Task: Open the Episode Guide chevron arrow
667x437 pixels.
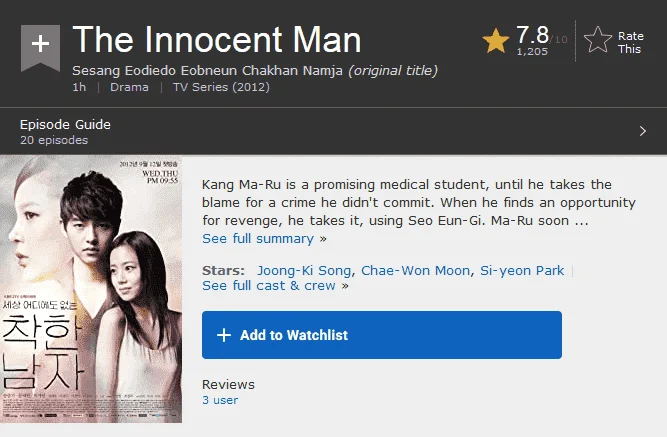Action: (x=643, y=131)
